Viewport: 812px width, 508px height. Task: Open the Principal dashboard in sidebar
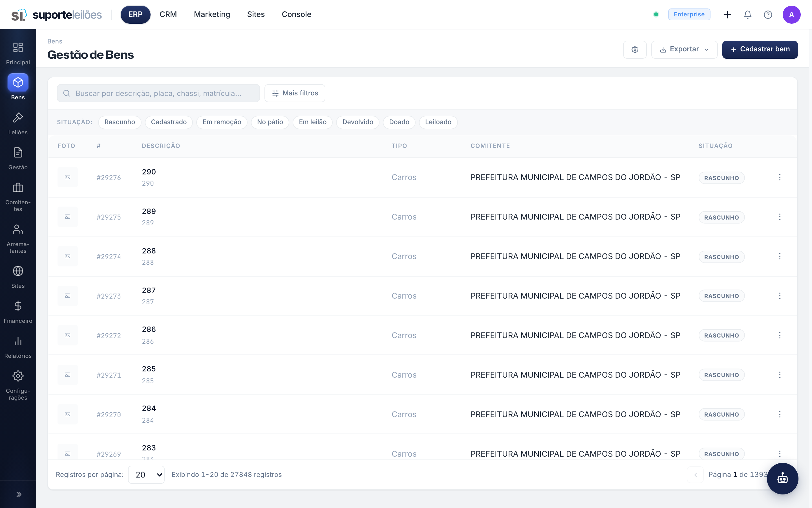click(x=18, y=53)
